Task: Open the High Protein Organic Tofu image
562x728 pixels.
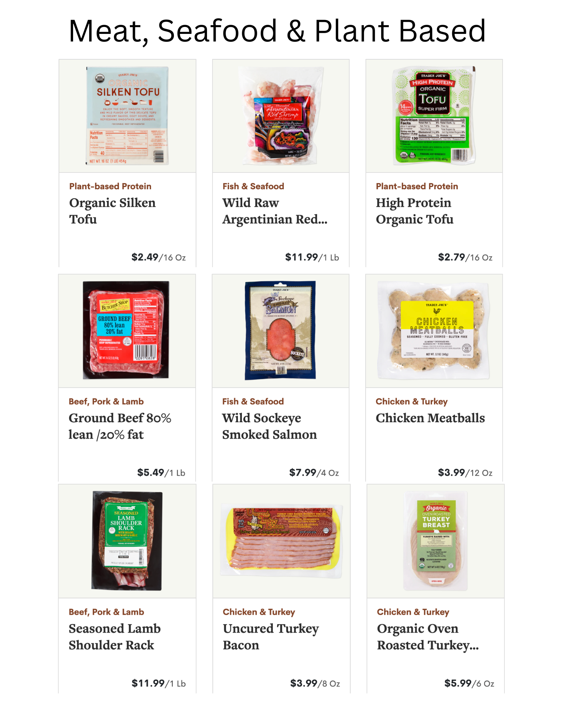Action: click(x=434, y=116)
